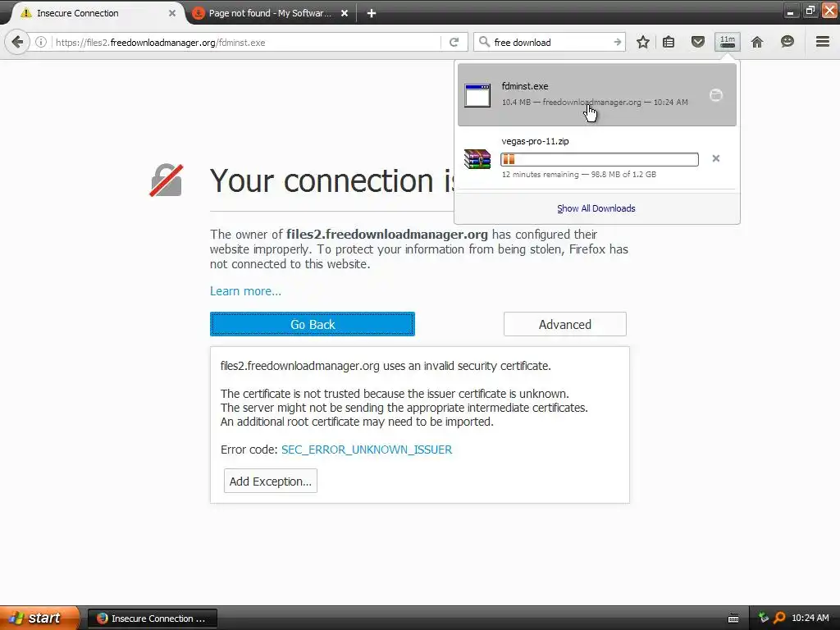Reload the current page

(x=454, y=42)
